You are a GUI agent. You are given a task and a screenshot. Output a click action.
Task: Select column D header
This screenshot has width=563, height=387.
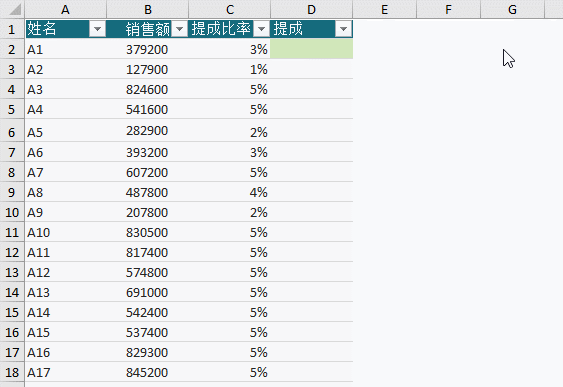click(x=312, y=9)
